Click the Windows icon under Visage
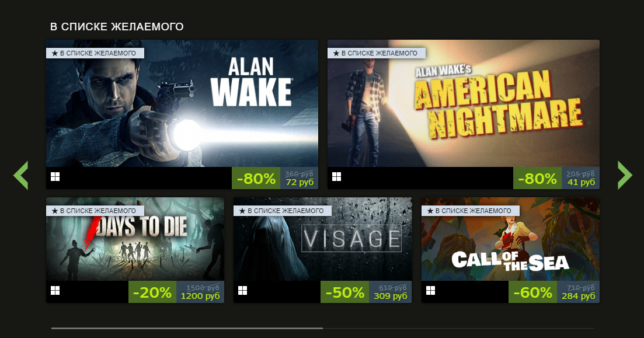 point(243,290)
